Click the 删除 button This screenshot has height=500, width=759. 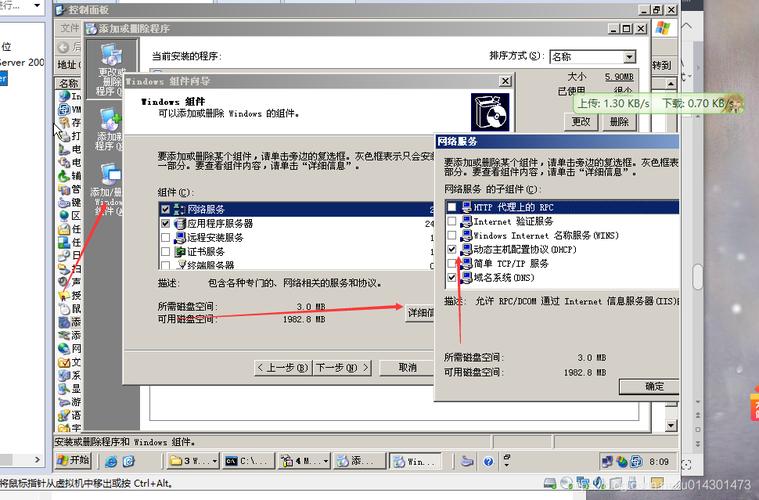point(619,121)
